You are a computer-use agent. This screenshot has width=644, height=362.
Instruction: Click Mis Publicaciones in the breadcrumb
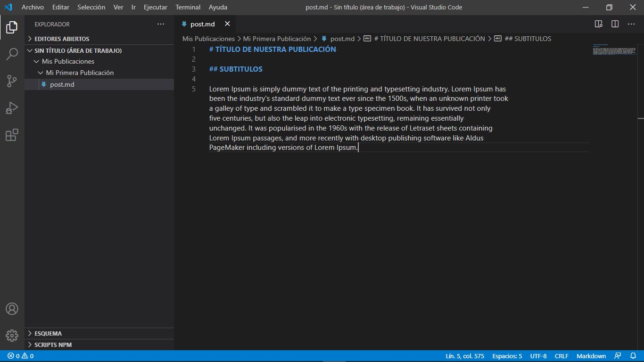[x=208, y=39]
